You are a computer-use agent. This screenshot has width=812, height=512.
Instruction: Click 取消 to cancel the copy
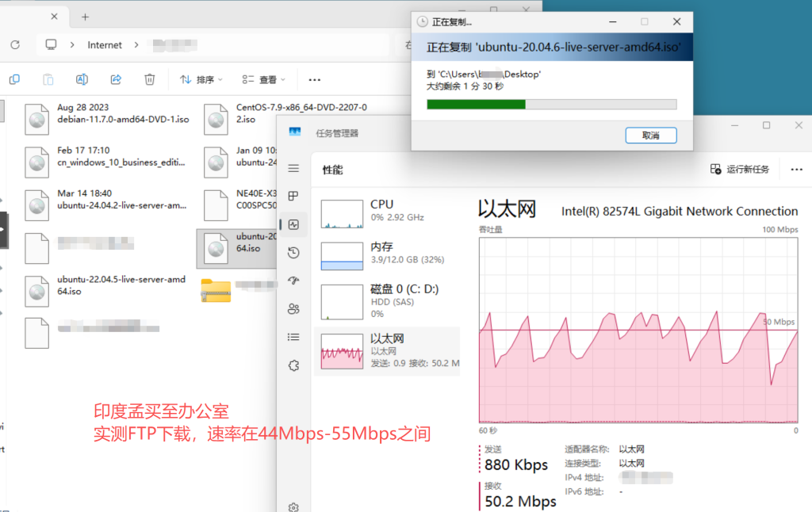click(x=650, y=135)
